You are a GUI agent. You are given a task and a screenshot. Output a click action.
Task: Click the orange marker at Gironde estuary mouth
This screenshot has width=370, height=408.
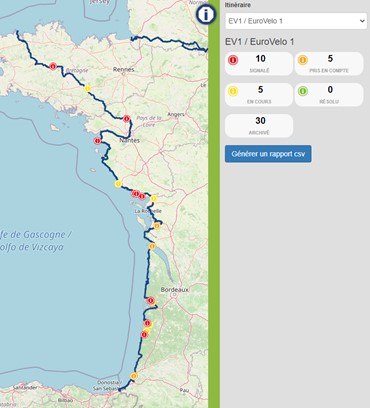tap(152, 246)
